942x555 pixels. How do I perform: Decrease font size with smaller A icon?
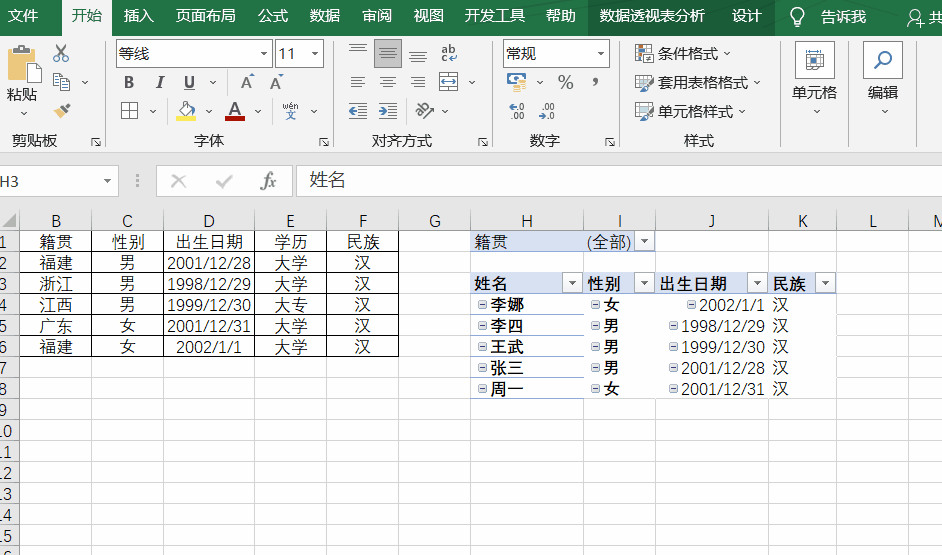276,82
